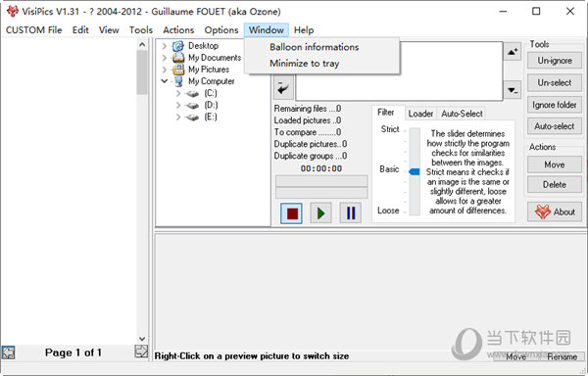The height and width of the screenshot is (376, 588).
Task: Click the Remaining files counter text
Action: [308, 109]
